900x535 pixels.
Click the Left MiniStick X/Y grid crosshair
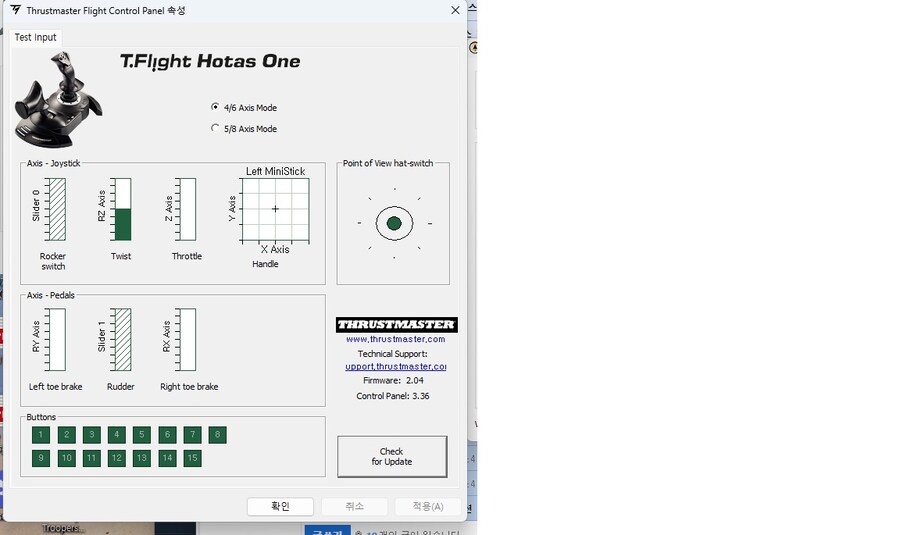(x=276, y=209)
